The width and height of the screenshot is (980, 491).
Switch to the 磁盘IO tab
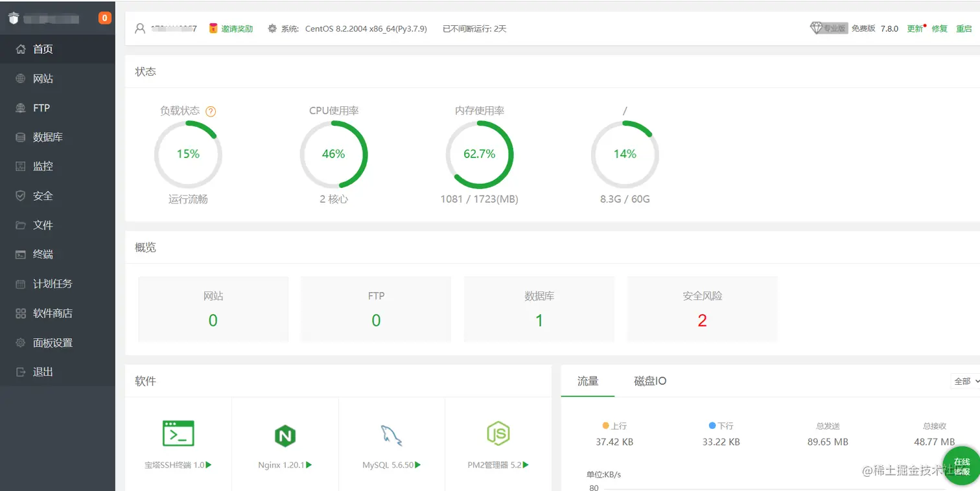(650, 381)
